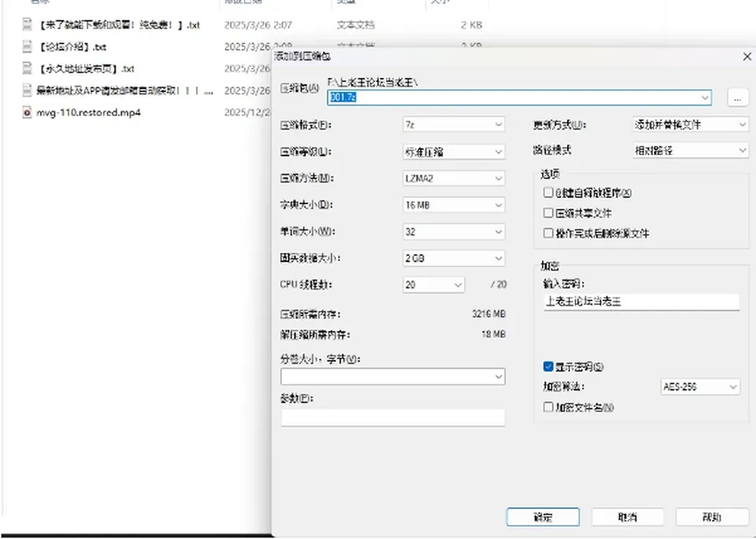Click the file name starting 最新地址及APP
The width and height of the screenshot is (756, 539).
124,91
